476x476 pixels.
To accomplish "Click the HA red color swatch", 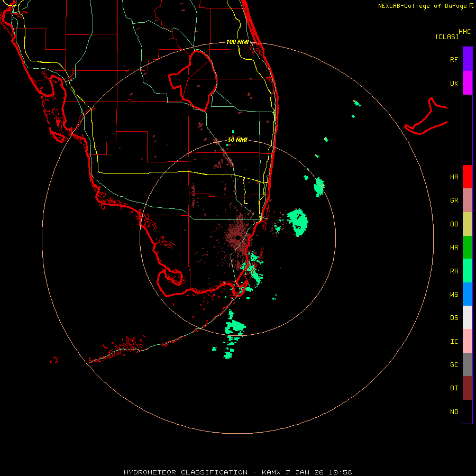I will [467, 177].
